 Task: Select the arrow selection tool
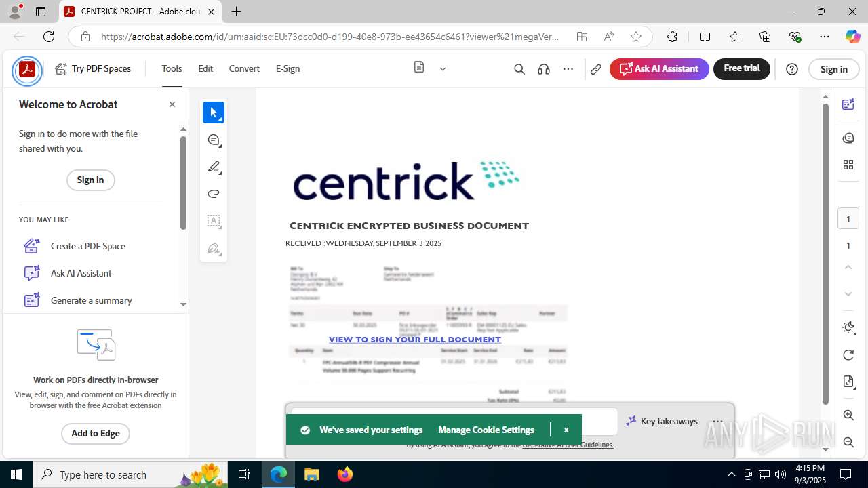[x=214, y=113]
